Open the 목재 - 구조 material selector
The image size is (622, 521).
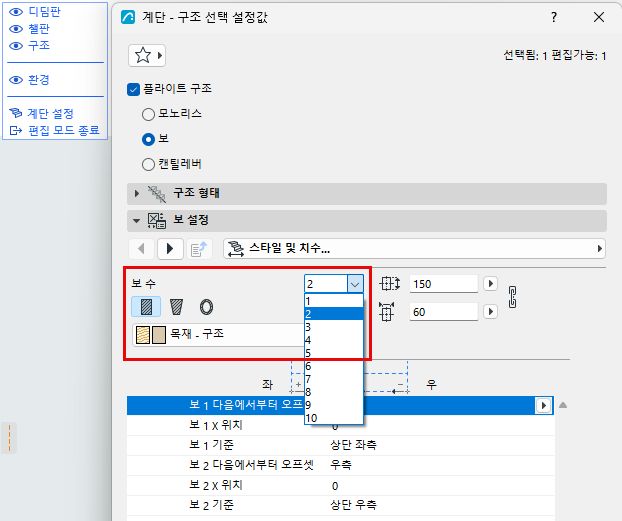point(218,335)
